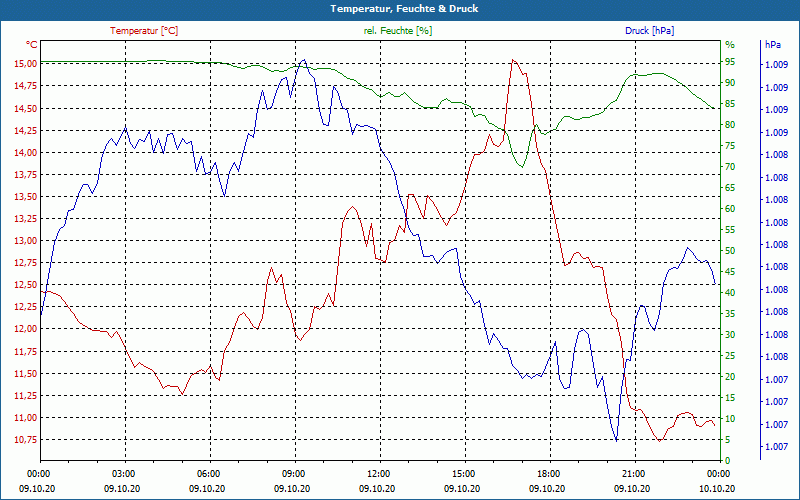The height and width of the screenshot is (500, 800).
Task: Click the 35 tick on the green humidity axis
Action: coord(730,314)
